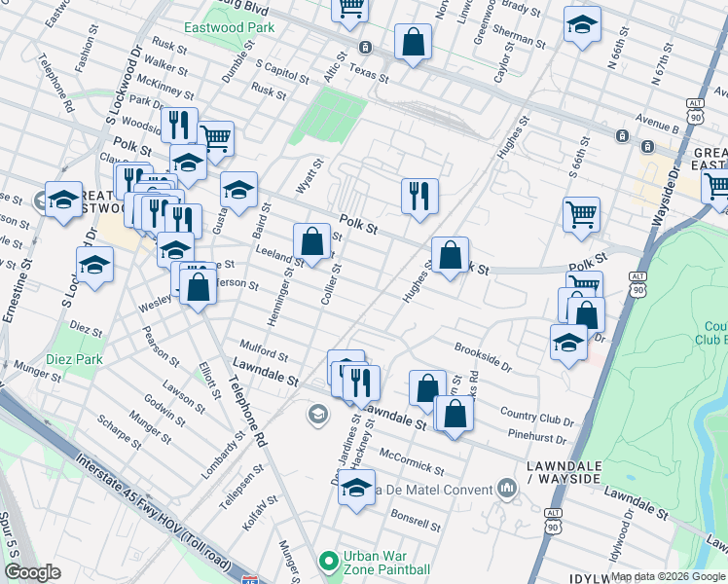
Task: Select the restaurant marker north of Polk St
Action: click(x=419, y=198)
